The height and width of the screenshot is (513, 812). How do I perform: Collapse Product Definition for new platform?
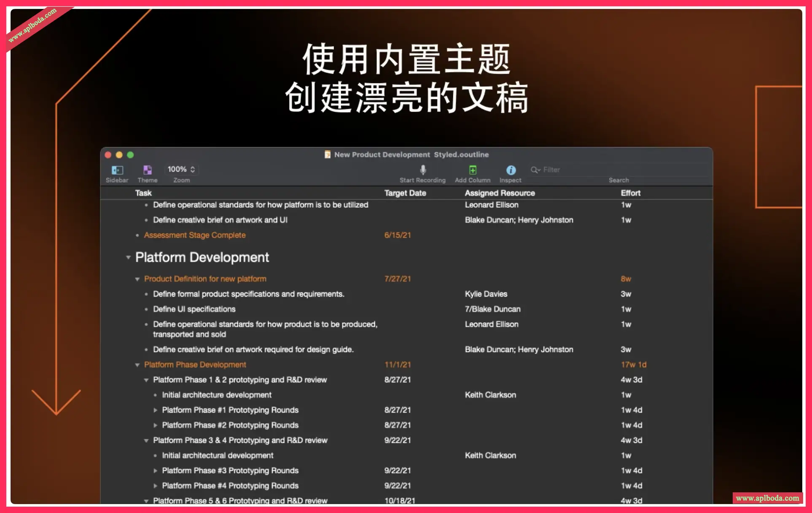(137, 279)
